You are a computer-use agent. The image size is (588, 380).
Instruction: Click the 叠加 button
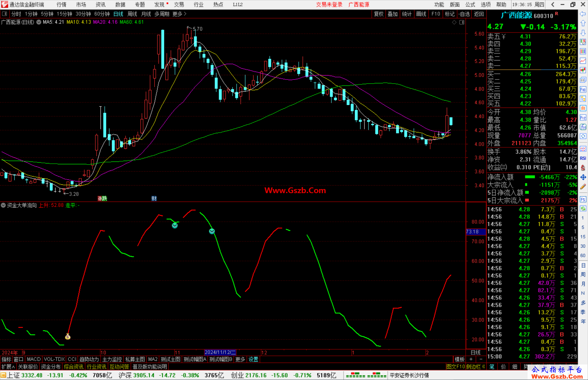(x=393, y=14)
